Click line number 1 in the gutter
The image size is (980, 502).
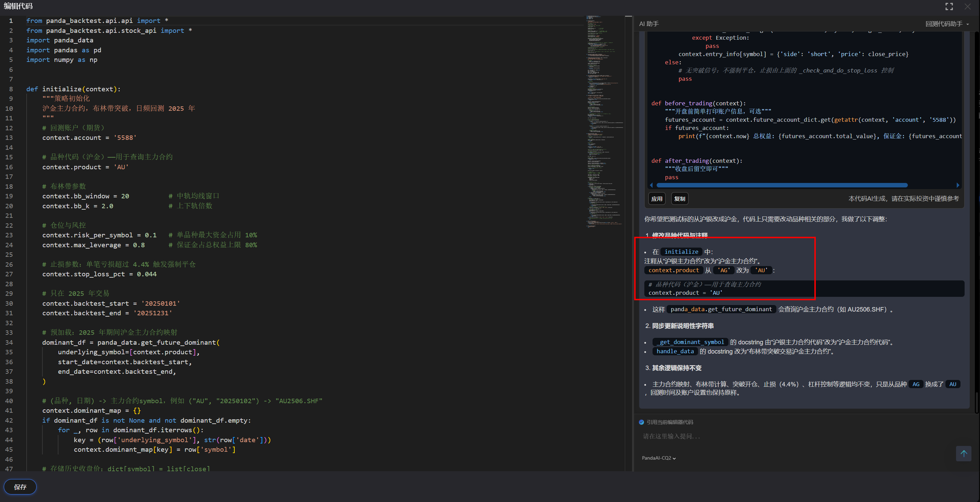(11, 21)
